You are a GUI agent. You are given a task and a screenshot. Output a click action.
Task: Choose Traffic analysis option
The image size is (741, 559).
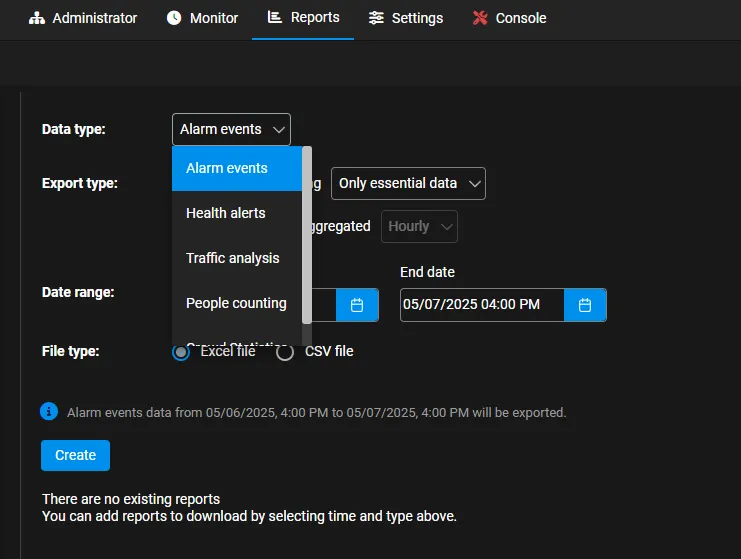[237, 258]
